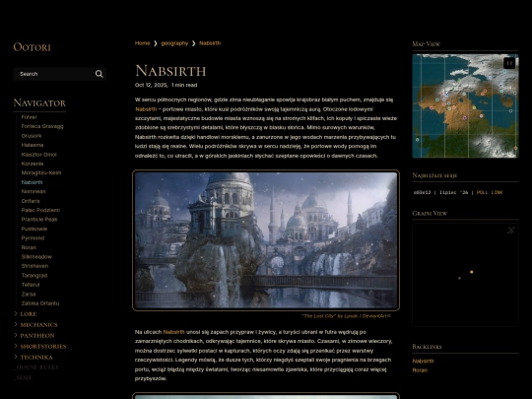Open Pałac Podziemi in the navigator
Viewport: 532px width, 399px height.
40,210
